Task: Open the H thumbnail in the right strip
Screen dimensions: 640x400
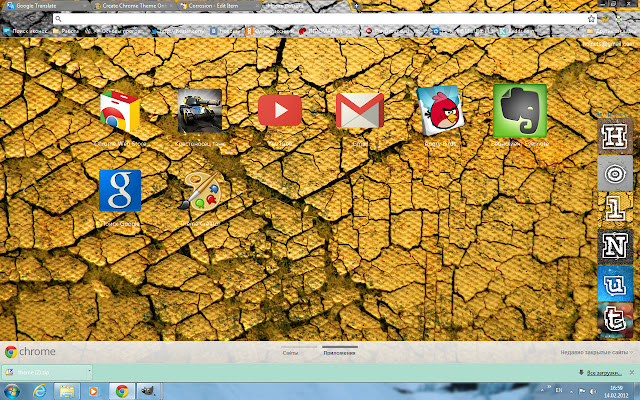Action: 615,136
